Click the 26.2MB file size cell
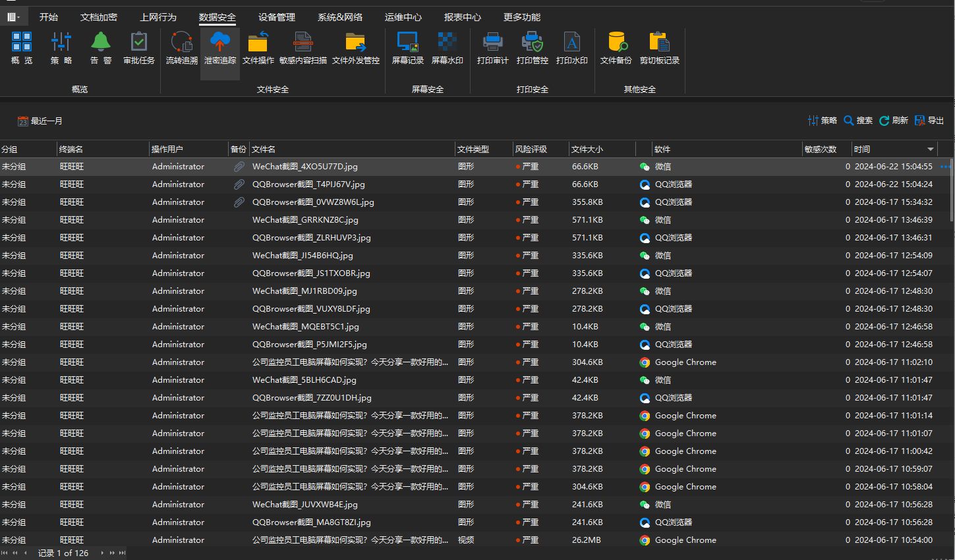The height and width of the screenshot is (560, 955). tap(587, 540)
